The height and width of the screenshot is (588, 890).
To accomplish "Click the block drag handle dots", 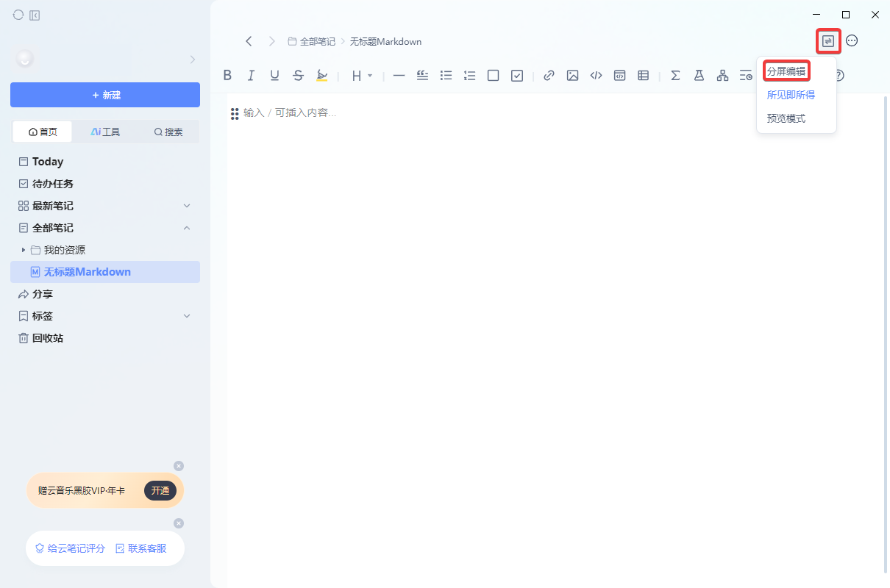I will 235,113.
